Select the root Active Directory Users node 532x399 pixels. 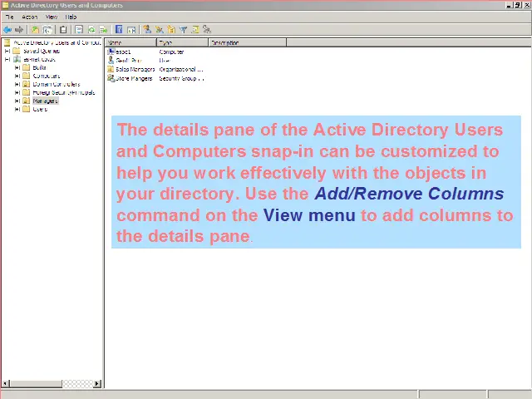(x=57, y=42)
